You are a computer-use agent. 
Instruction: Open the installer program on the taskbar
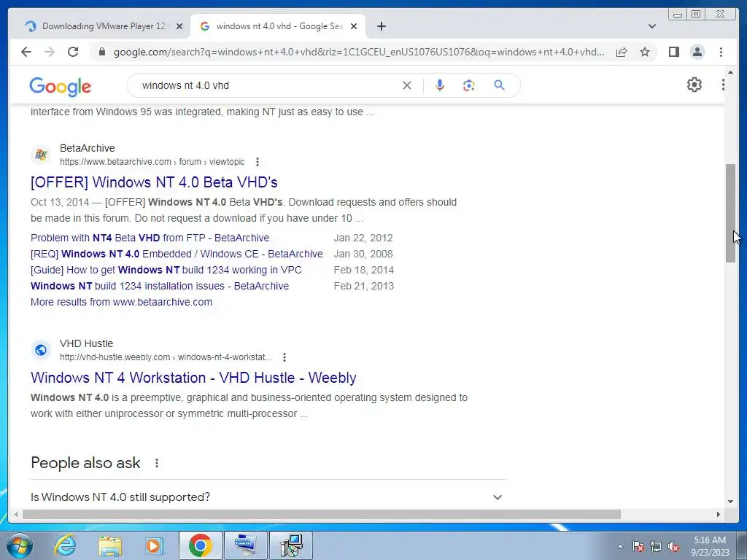click(291, 545)
